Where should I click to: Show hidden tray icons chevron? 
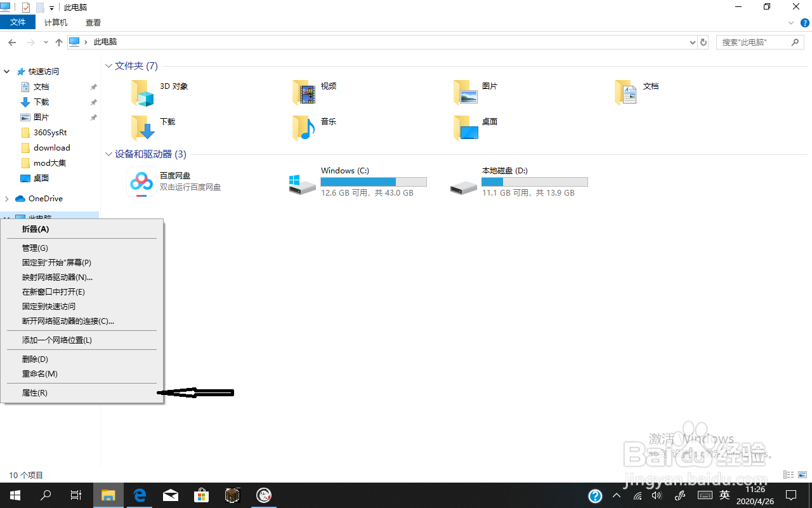(617, 495)
